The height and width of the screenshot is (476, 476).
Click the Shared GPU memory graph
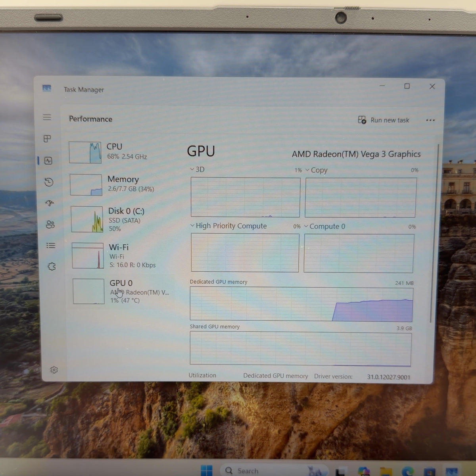click(x=301, y=349)
